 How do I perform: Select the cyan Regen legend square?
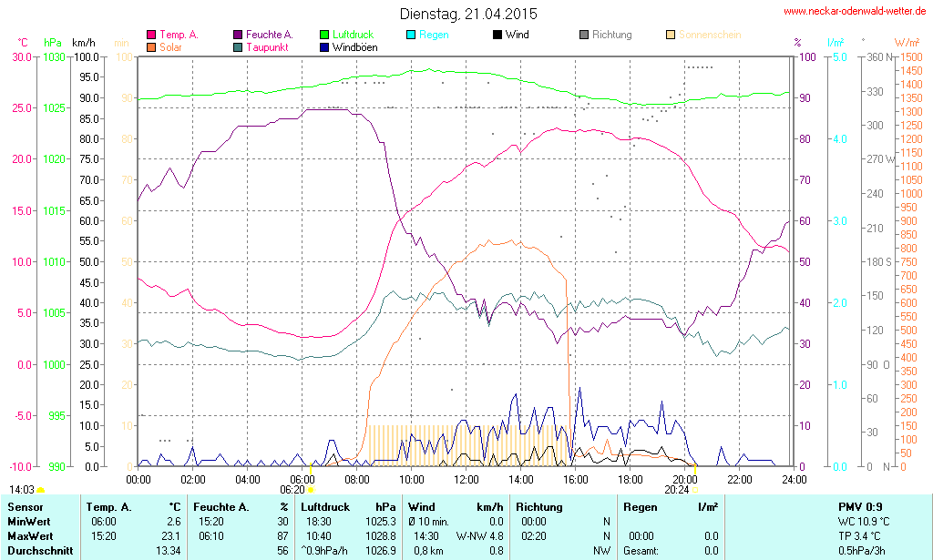(411, 35)
